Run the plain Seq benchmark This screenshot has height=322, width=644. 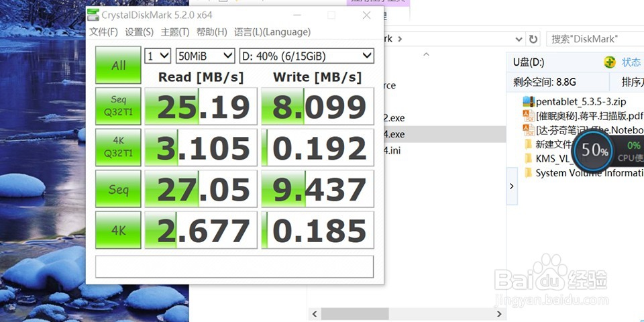point(118,189)
